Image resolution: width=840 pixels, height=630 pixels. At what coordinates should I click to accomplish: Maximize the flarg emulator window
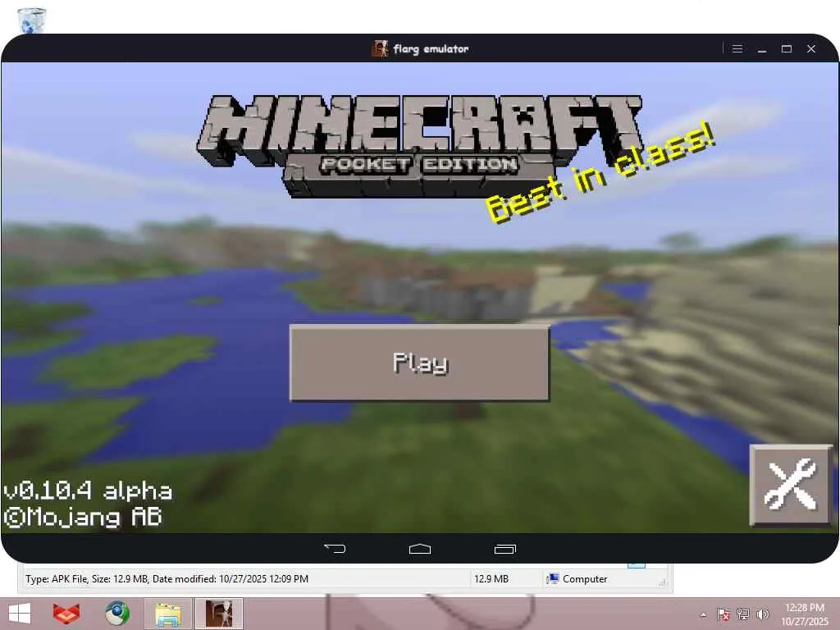click(787, 48)
